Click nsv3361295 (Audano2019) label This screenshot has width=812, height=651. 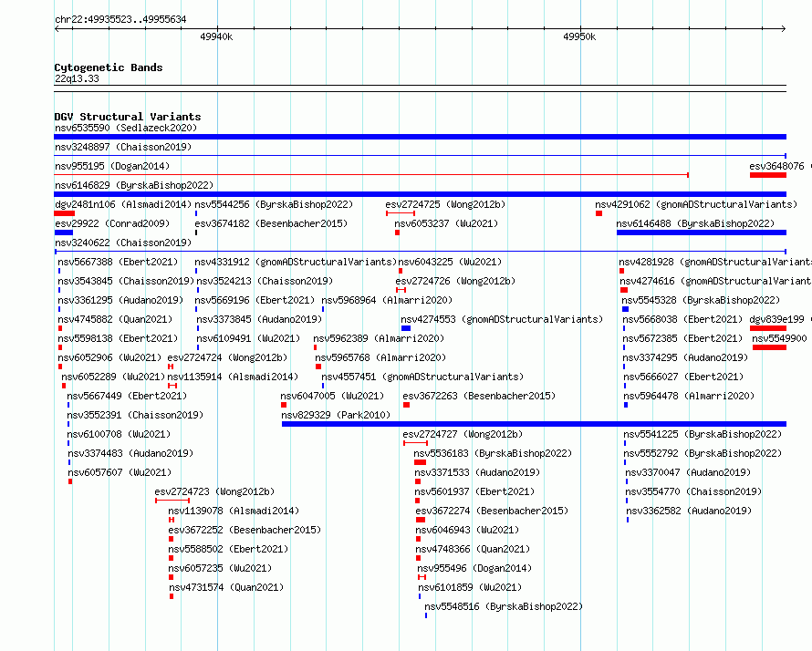click(120, 300)
